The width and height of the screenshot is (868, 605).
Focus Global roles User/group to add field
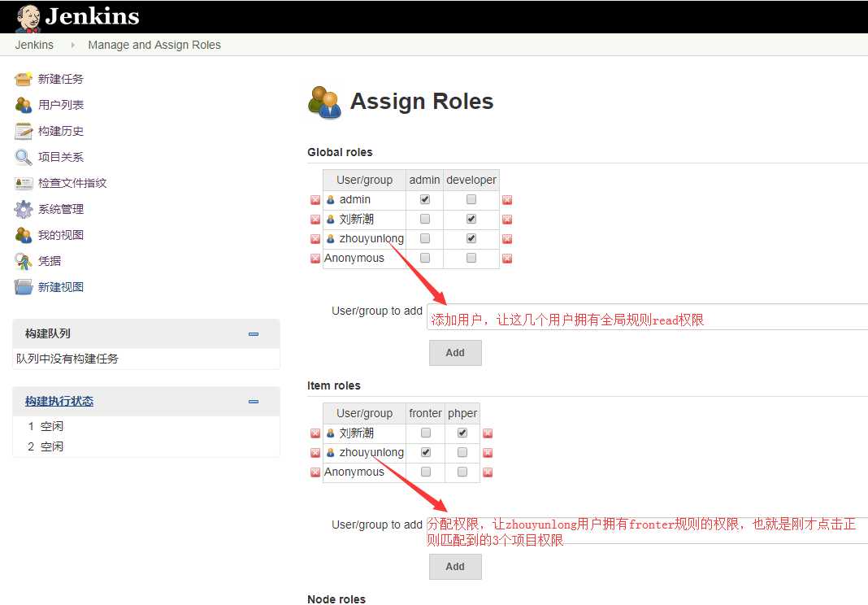click(647, 317)
